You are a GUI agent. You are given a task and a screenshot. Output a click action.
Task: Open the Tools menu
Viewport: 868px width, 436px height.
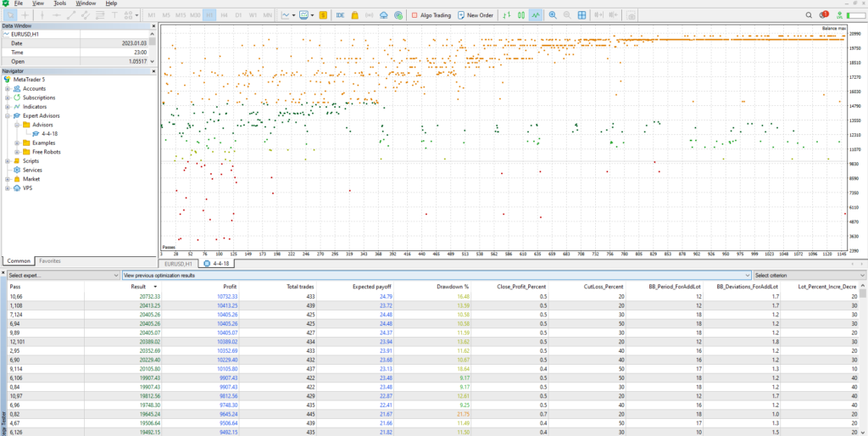[x=59, y=3]
